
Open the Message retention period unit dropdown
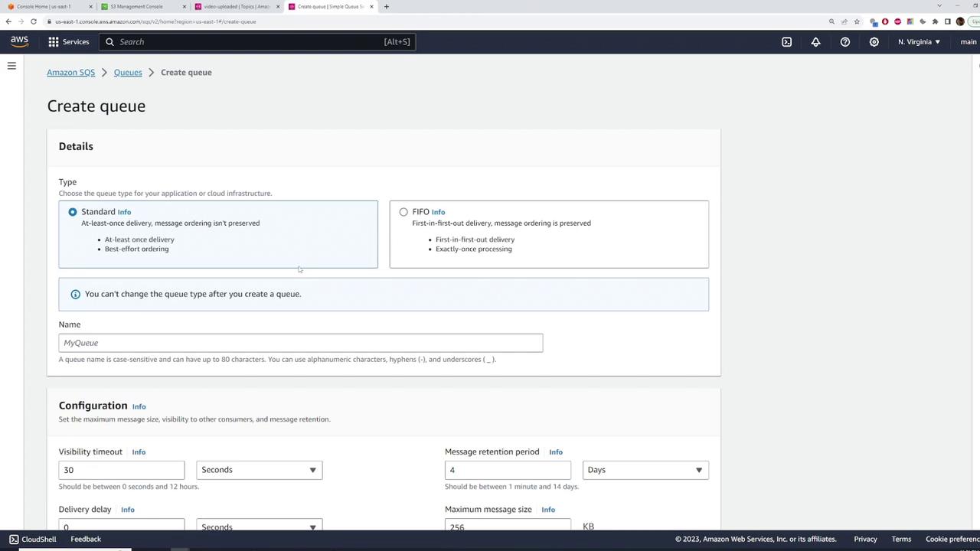click(645, 470)
